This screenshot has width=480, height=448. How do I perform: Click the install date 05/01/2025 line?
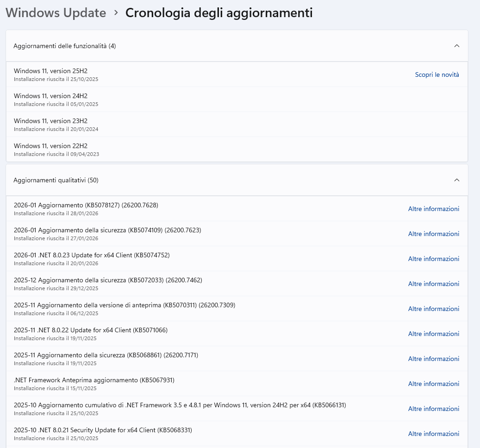click(x=56, y=104)
